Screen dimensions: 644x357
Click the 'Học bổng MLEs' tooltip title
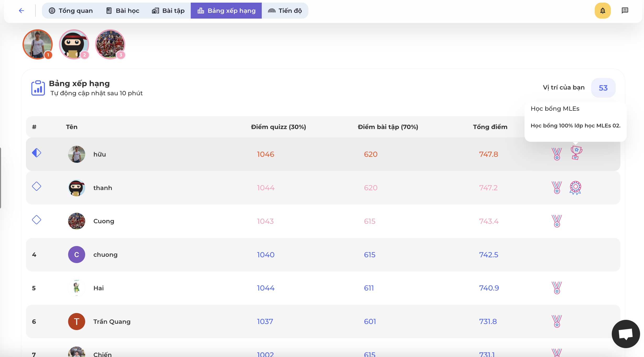(555, 109)
